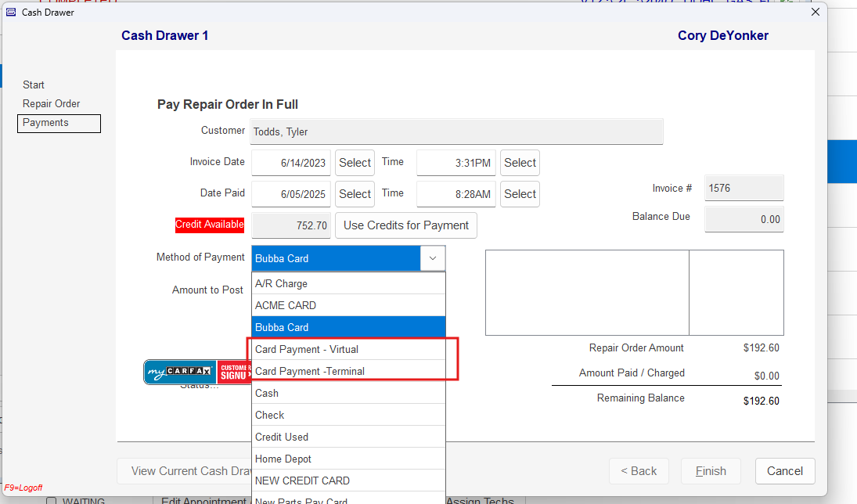Viewport: 857px width, 504px height.
Task: Pick A/R Charge from payment list
Action: pos(348,283)
